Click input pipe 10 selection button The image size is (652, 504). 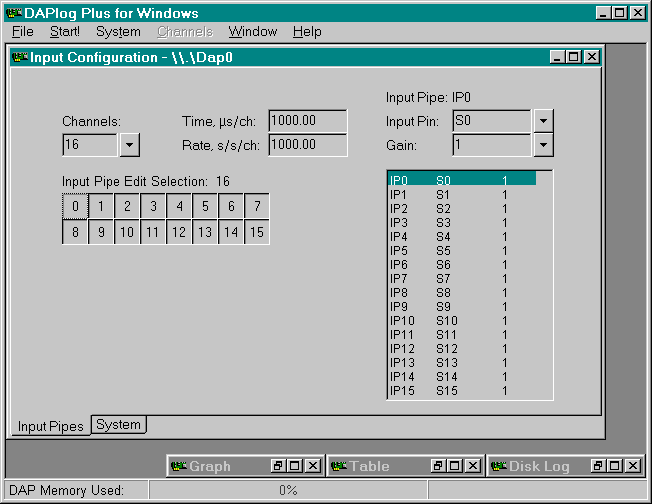127,232
